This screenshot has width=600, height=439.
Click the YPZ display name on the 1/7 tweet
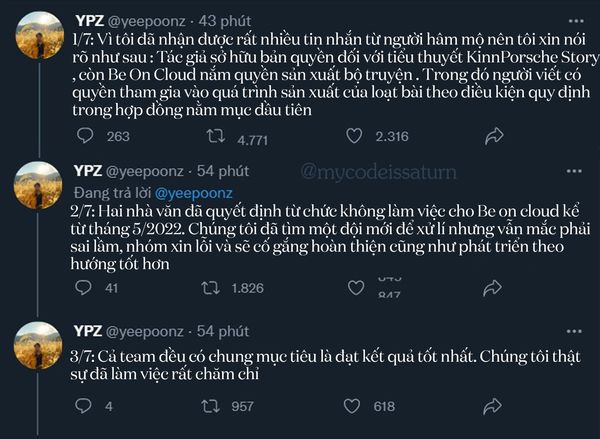89,21
